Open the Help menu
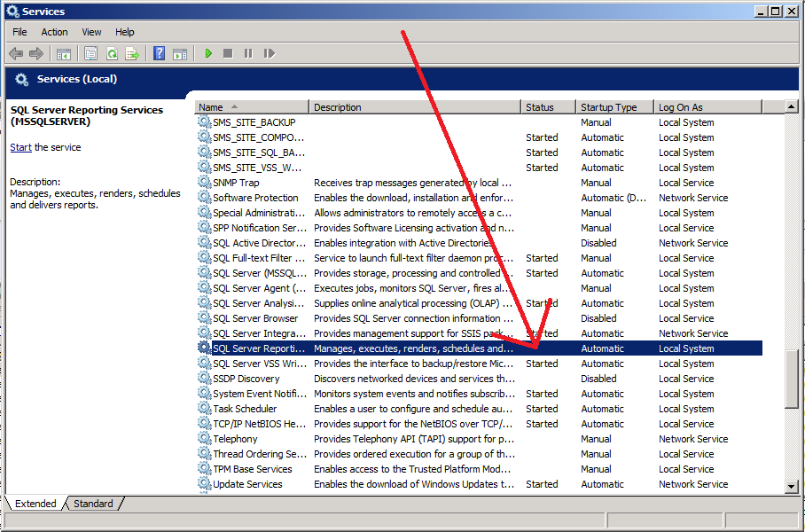Image resolution: width=805 pixels, height=532 pixels. 125,32
